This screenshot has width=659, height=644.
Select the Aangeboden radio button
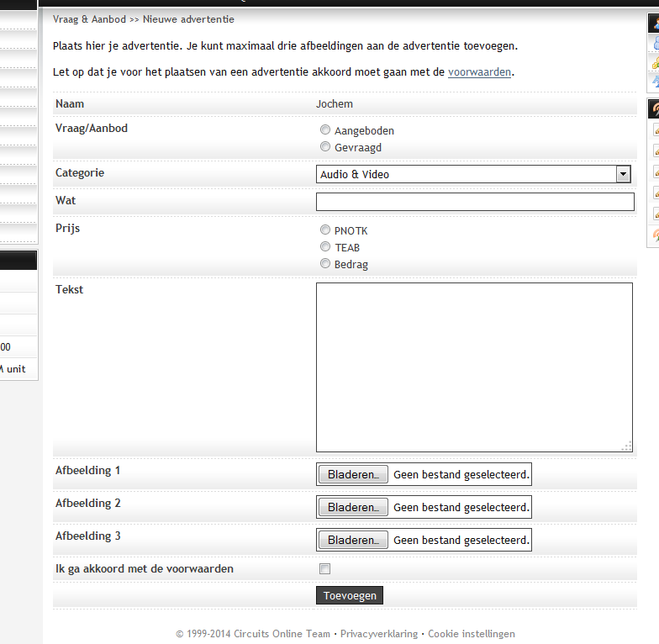coord(325,130)
